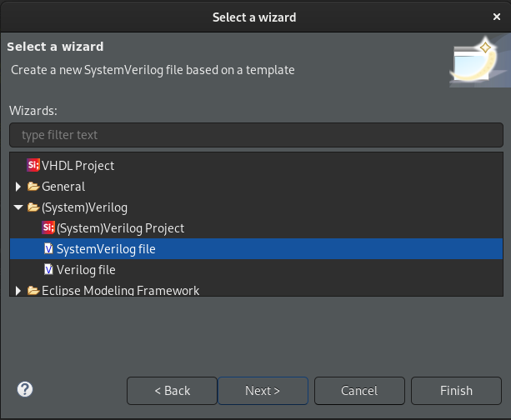The width and height of the screenshot is (511, 420).
Task: Click the General folder icon
Action: (33, 187)
